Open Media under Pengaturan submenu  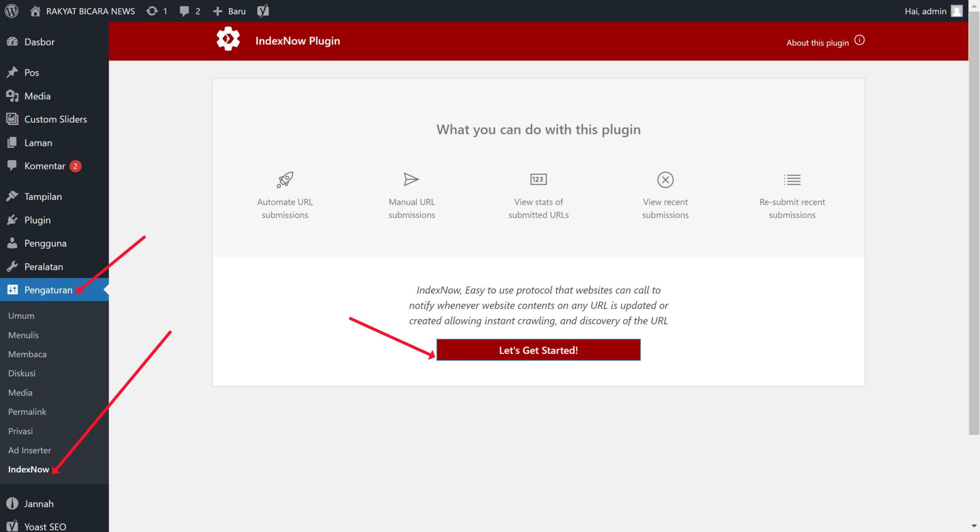pyautogui.click(x=20, y=393)
